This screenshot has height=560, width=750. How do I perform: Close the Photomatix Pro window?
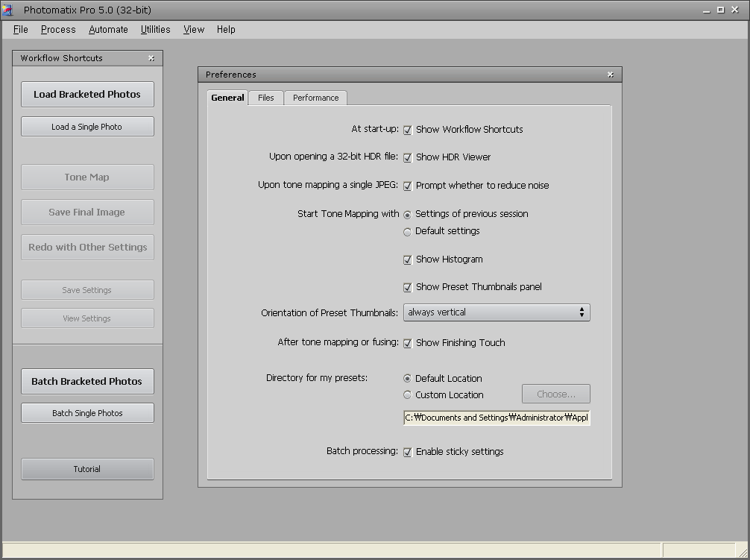tap(735, 10)
